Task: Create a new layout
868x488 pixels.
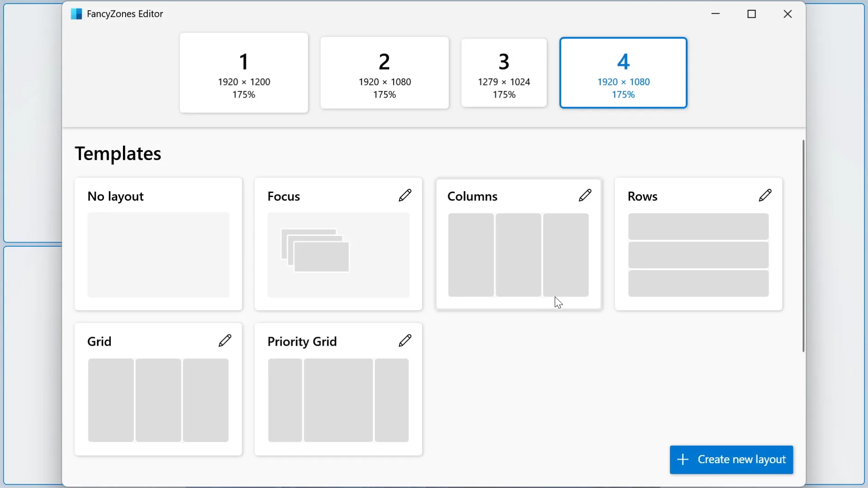Action: [731, 460]
